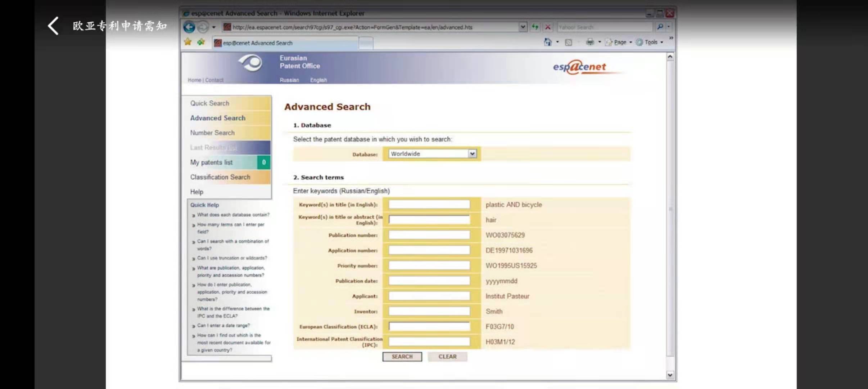868x389 pixels.
Task: Click the Favorites star icon
Action: (188, 42)
